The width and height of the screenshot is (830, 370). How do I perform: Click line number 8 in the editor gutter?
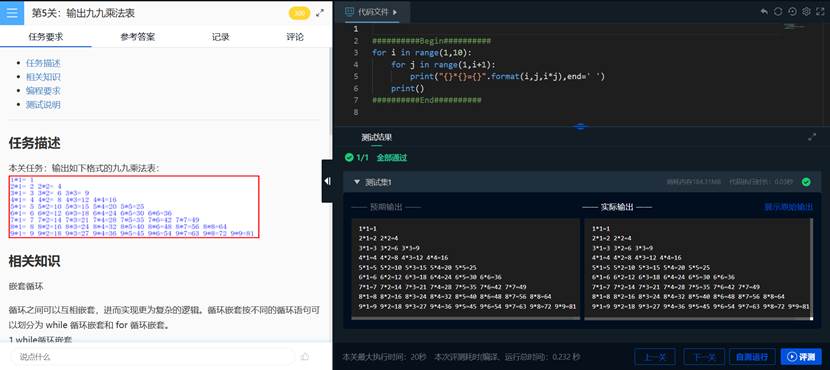pyautogui.click(x=356, y=112)
